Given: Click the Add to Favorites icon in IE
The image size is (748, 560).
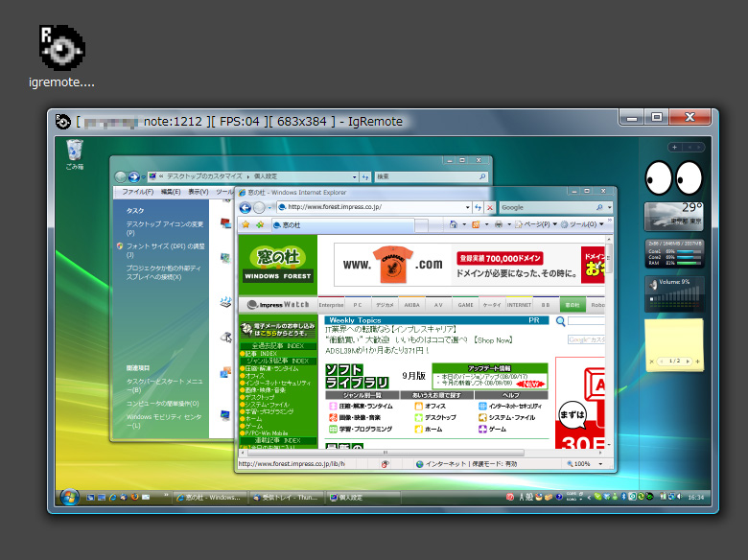Looking at the screenshot, I should tap(260, 224).
